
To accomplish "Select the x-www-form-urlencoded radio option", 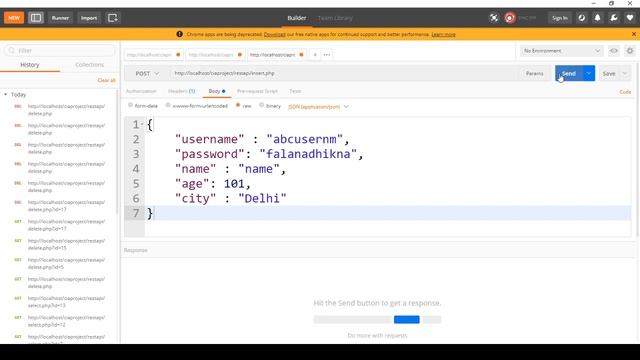I will 168,105.
